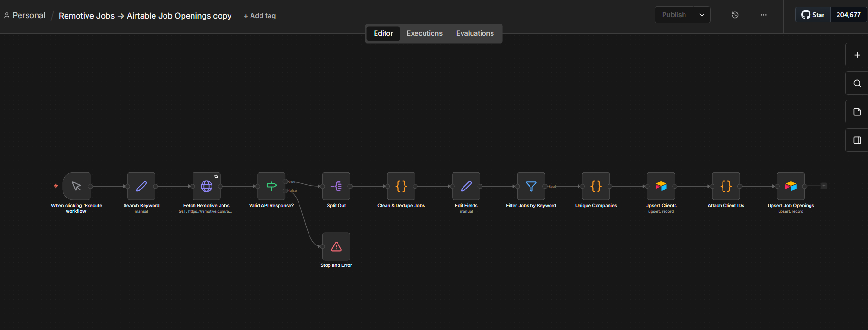
Task: Open the Stop and Error warning node
Action: [x=337, y=246]
